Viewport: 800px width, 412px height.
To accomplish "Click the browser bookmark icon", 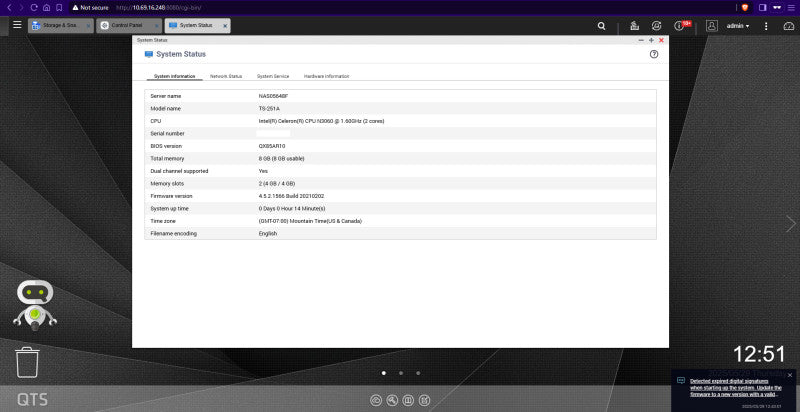I will point(59,8).
